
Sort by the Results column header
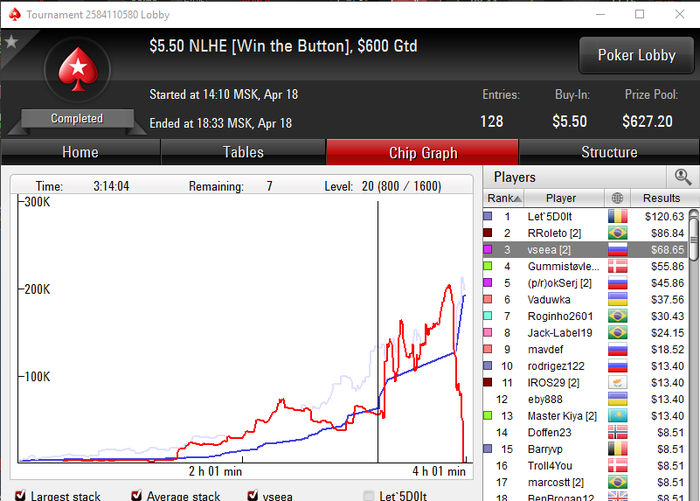661,198
